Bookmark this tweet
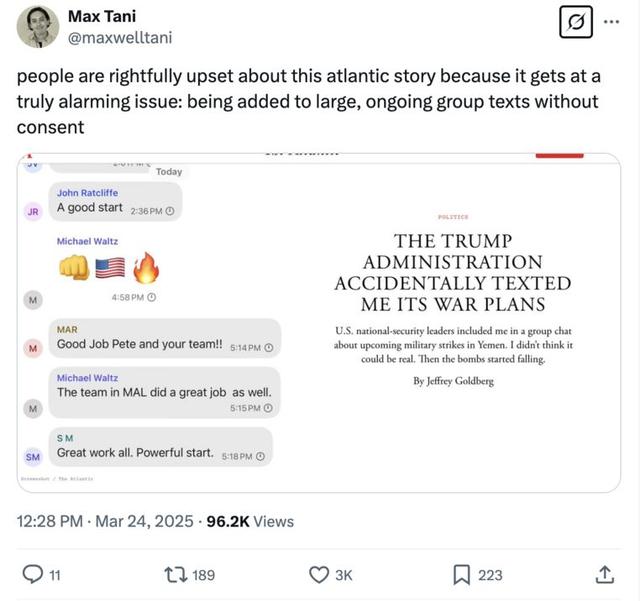640x601 pixels. click(462, 574)
